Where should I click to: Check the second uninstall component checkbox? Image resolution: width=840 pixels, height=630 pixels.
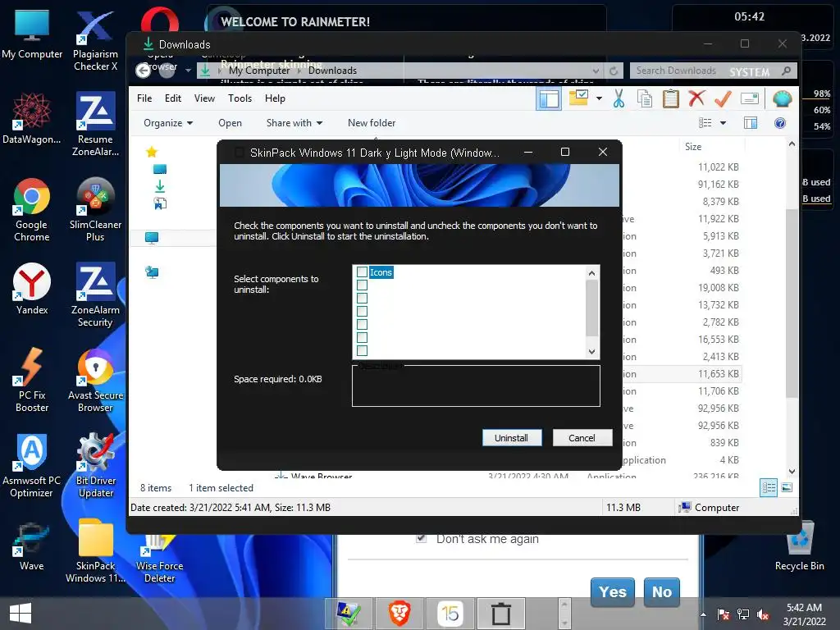(x=362, y=285)
